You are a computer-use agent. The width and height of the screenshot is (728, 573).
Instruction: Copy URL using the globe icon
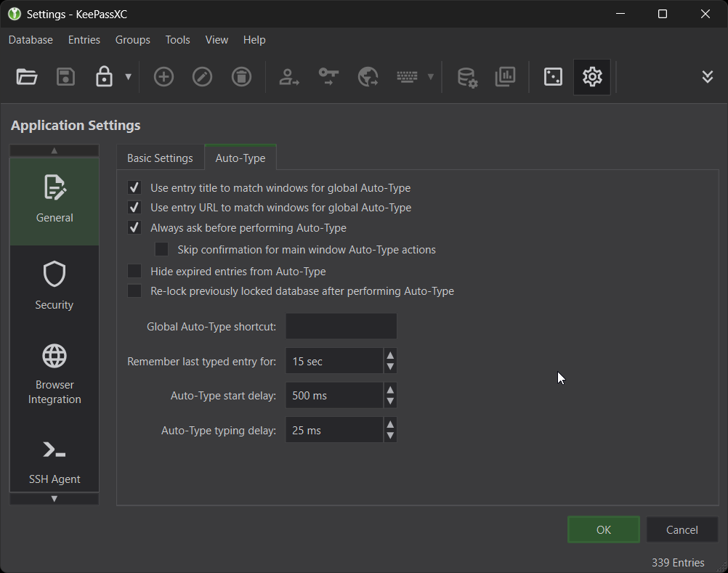368,77
